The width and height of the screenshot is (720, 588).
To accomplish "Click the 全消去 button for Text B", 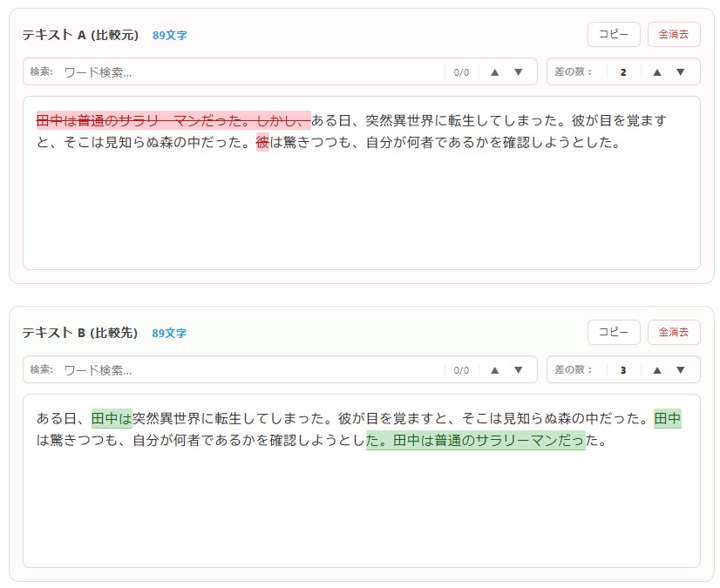I will 672,332.
